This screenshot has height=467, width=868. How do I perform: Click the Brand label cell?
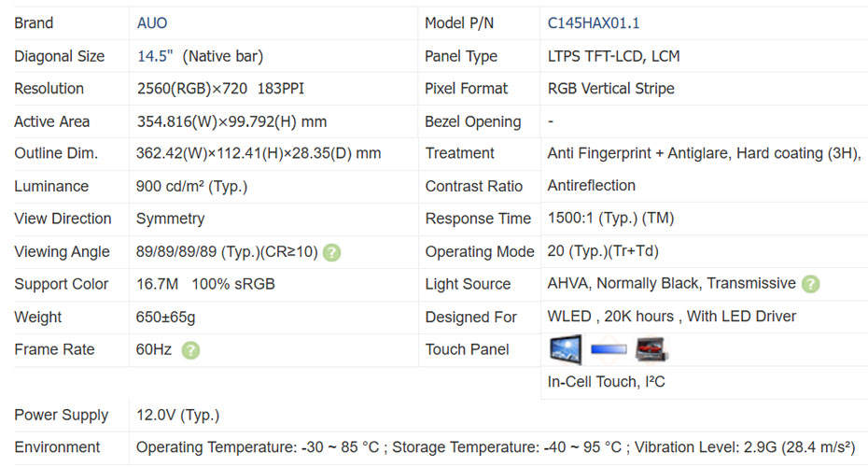click(x=34, y=23)
